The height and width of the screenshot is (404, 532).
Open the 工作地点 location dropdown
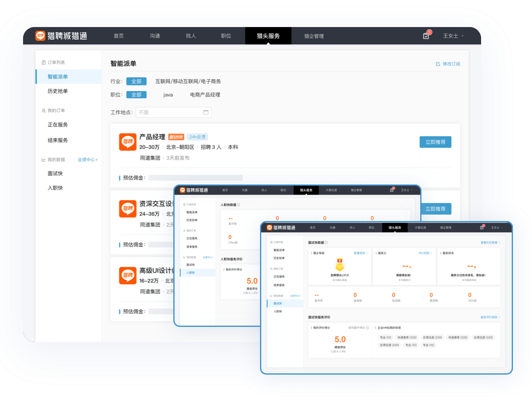click(173, 113)
